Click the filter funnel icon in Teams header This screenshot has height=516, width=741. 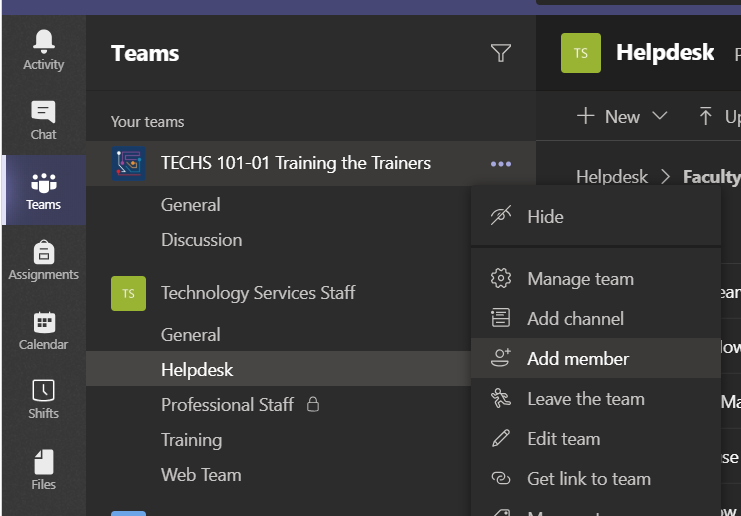pyautogui.click(x=501, y=53)
